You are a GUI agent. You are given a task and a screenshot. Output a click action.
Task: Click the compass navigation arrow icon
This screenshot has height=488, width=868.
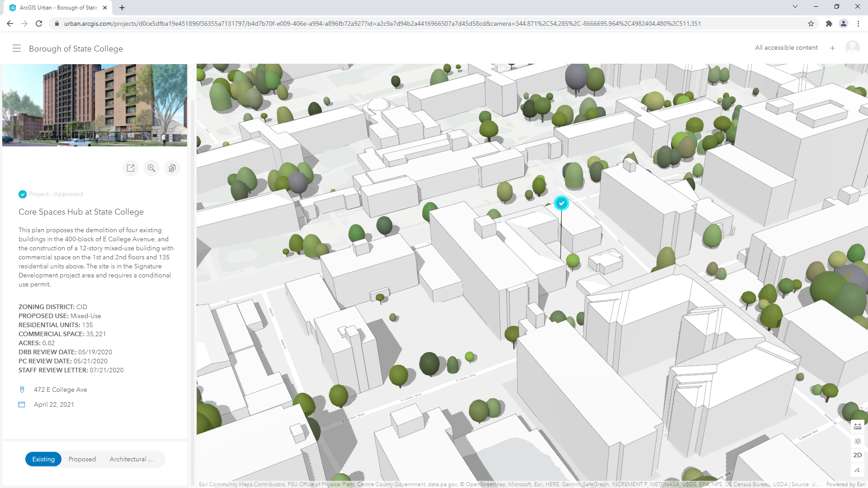pos(858,470)
